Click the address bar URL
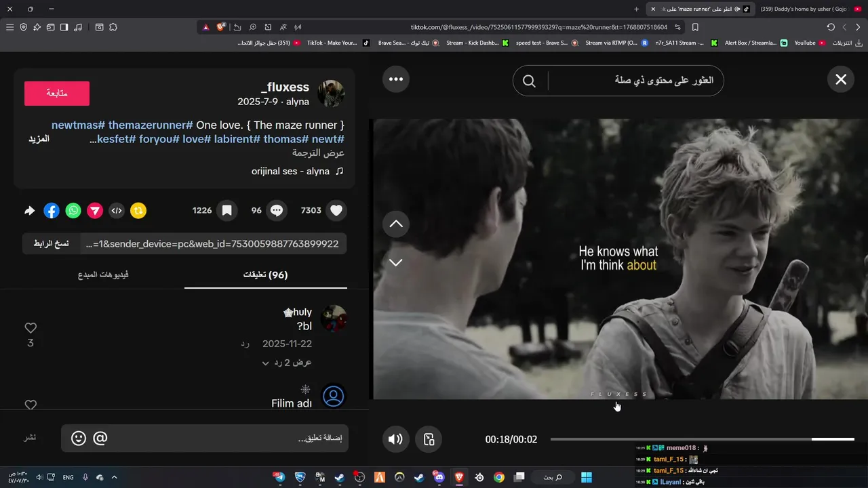This screenshot has height=488, width=868. [x=539, y=27]
